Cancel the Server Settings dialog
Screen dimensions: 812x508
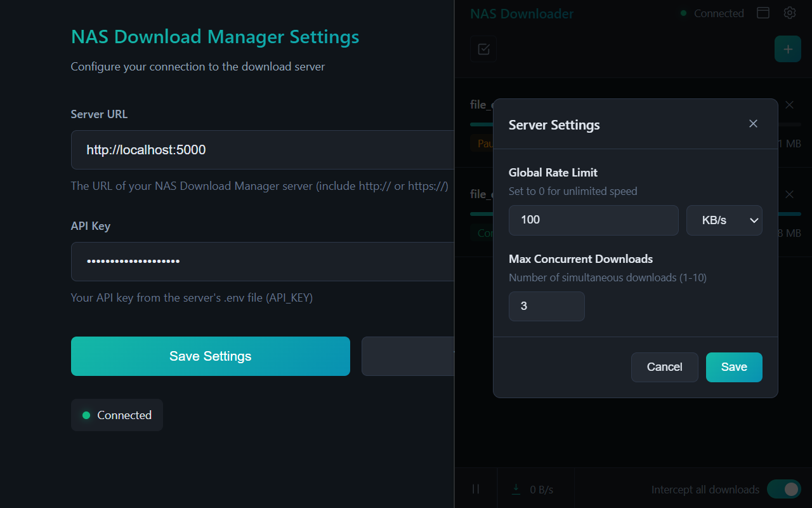pos(665,367)
